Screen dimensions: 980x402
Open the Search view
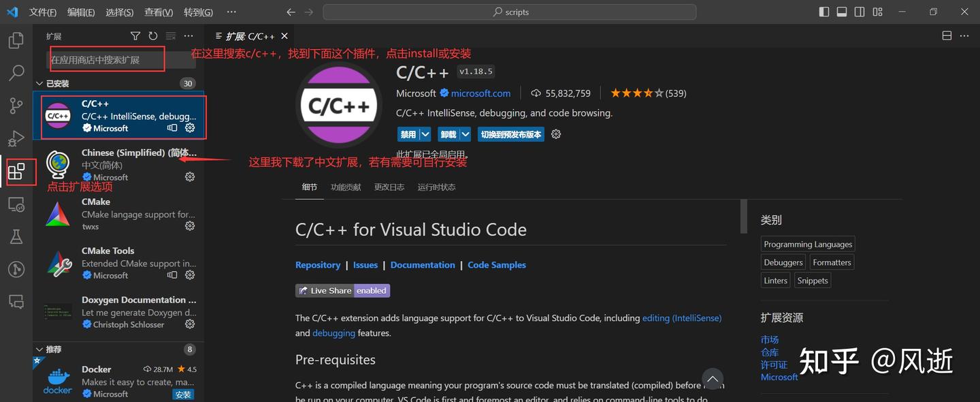(16, 73)
